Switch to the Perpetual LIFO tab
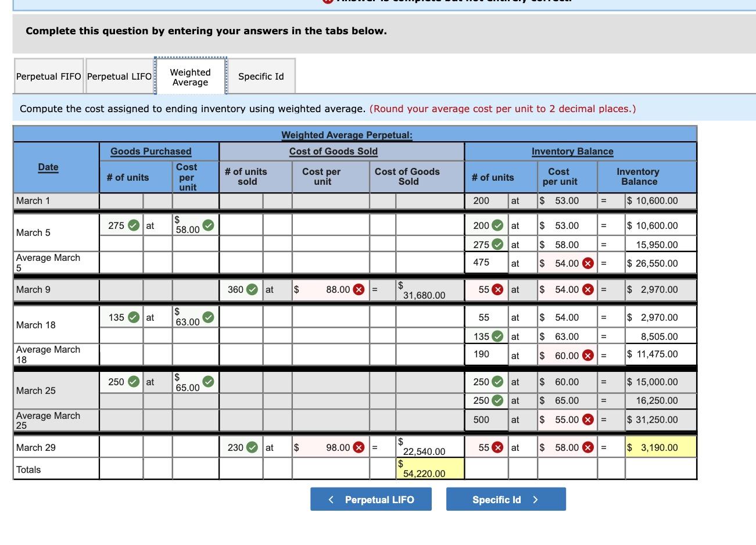This screenshot has width=756, height=545. coord(119,76)
